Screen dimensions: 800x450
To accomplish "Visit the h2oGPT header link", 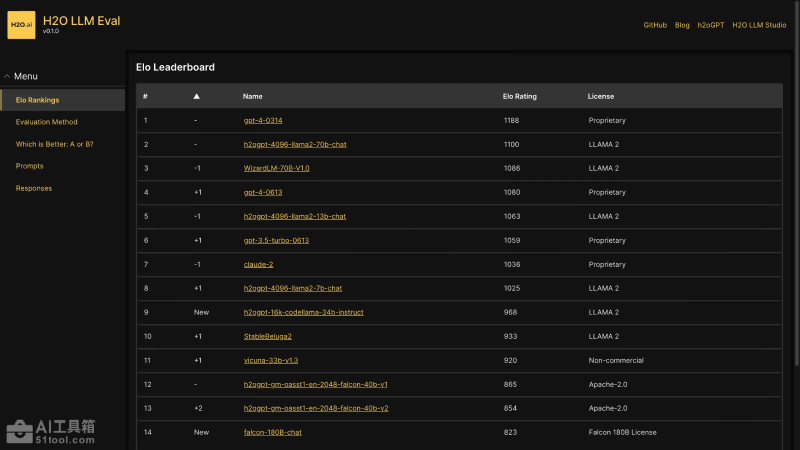I will tap(711, 25).
